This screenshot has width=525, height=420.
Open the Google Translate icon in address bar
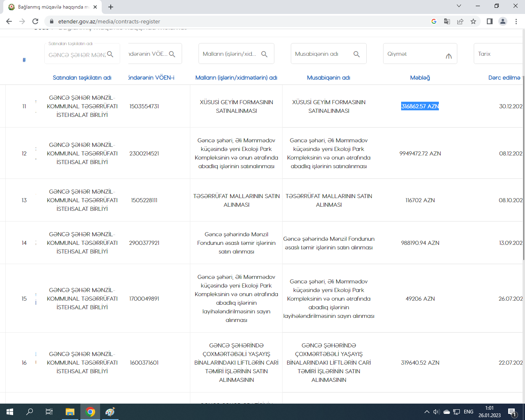(447, 21)
